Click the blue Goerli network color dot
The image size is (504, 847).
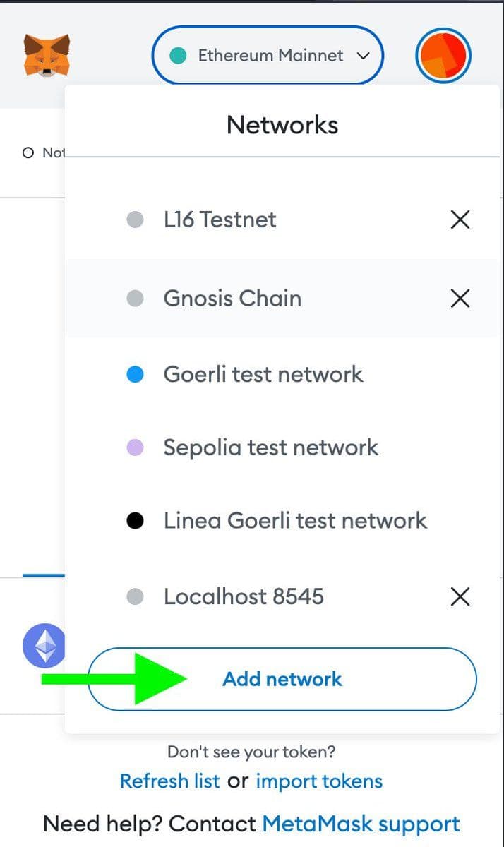[135, 375]
